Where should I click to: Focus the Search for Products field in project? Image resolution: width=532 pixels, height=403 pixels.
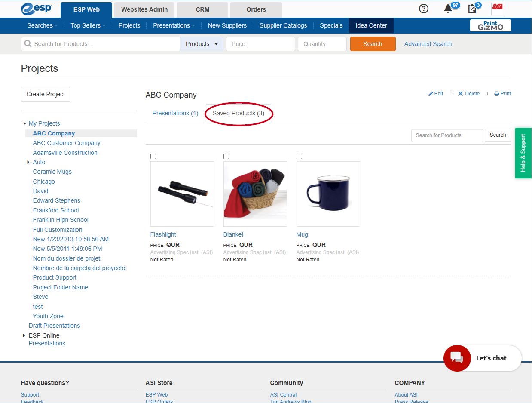[447, 135]
